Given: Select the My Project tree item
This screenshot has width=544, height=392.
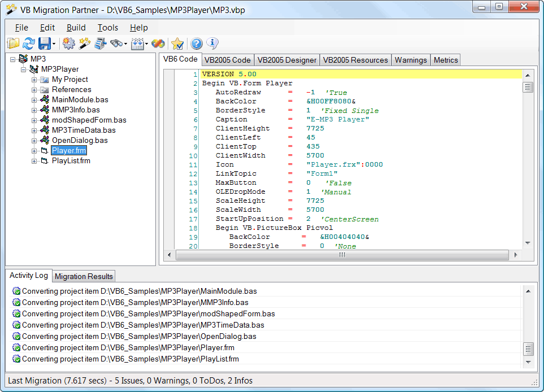Looking at the screenshot, I should pyautogui.click(x=69, y=79).
